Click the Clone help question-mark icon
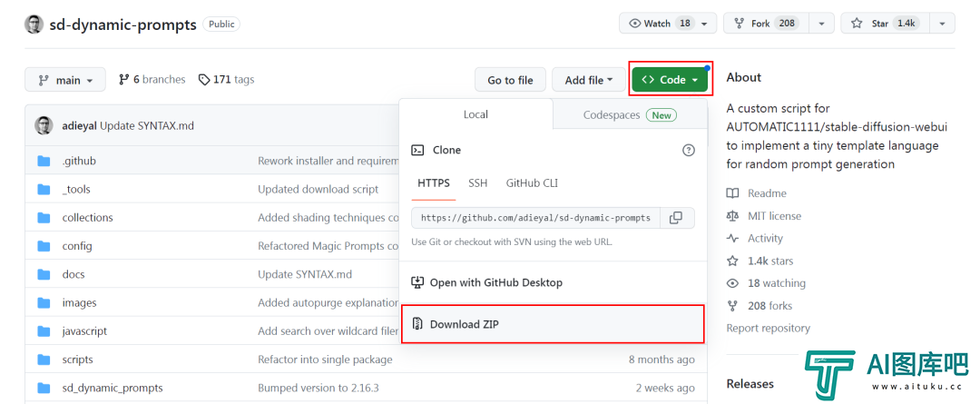Image resolution: width=980 pixels, height=404 pixels. pyautogui.click(x=688, y=150)
